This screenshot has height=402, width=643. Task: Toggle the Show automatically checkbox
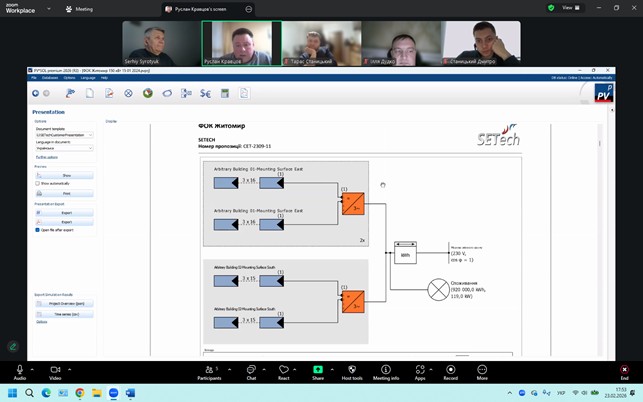pos(37,184)
